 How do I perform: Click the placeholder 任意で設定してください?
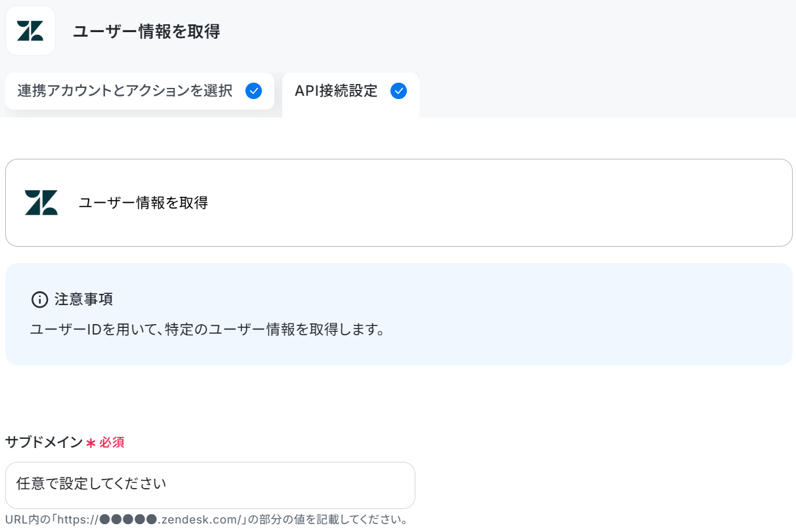click(91, 484)
